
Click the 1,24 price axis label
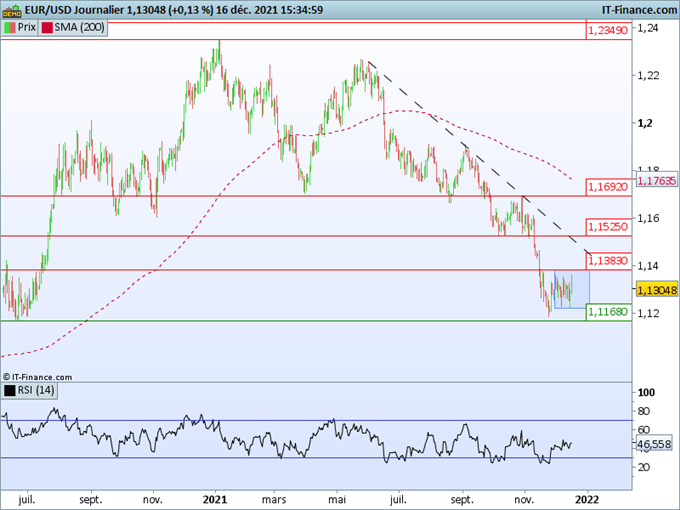pyautogui.click(x=647, y=28)
